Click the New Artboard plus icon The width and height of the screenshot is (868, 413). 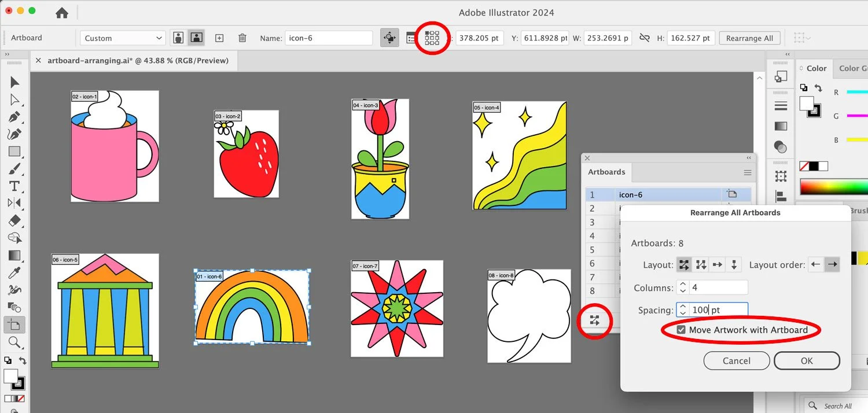(x=219, y=38)
